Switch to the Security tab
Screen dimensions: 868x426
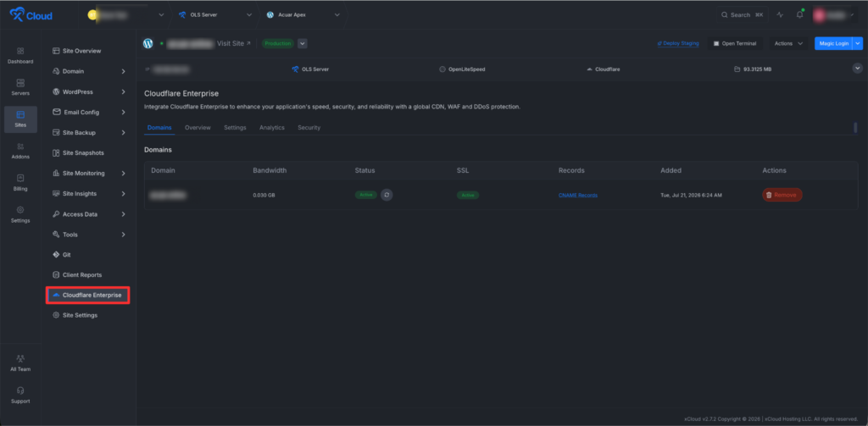point(309,128)
